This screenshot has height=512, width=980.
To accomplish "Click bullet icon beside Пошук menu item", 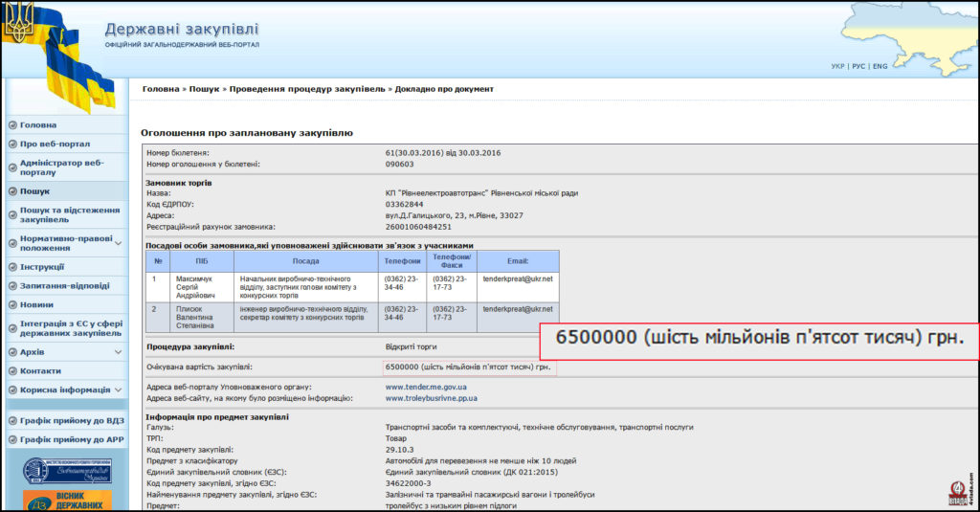I will pos(12,192).
